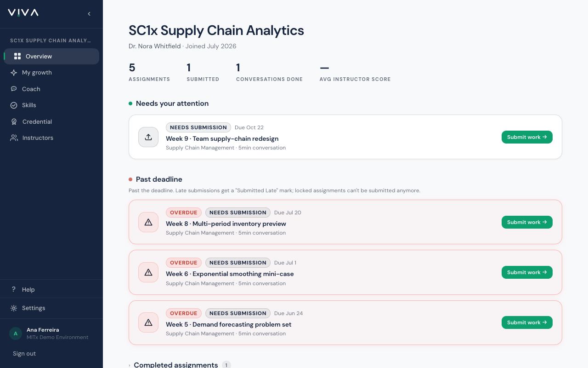Screen dimensions: 588x368
Task: Click the VIVA logo
Action: [x=23, y=13]
